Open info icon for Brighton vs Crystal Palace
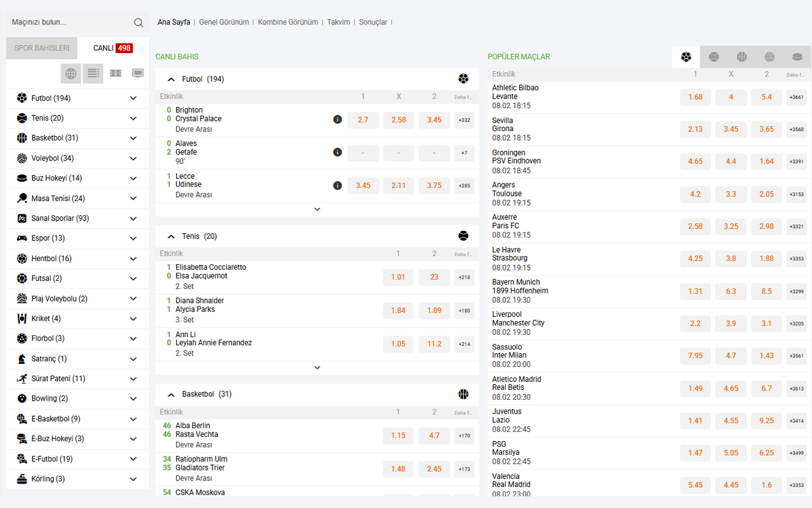The image size is (812, 508). (337, 119)
